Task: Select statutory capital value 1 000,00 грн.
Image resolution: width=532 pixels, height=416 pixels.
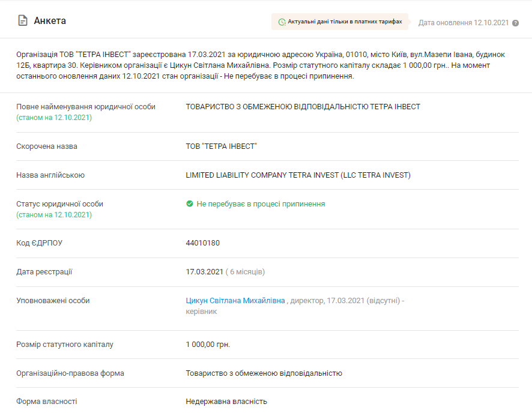Action: 208,345
